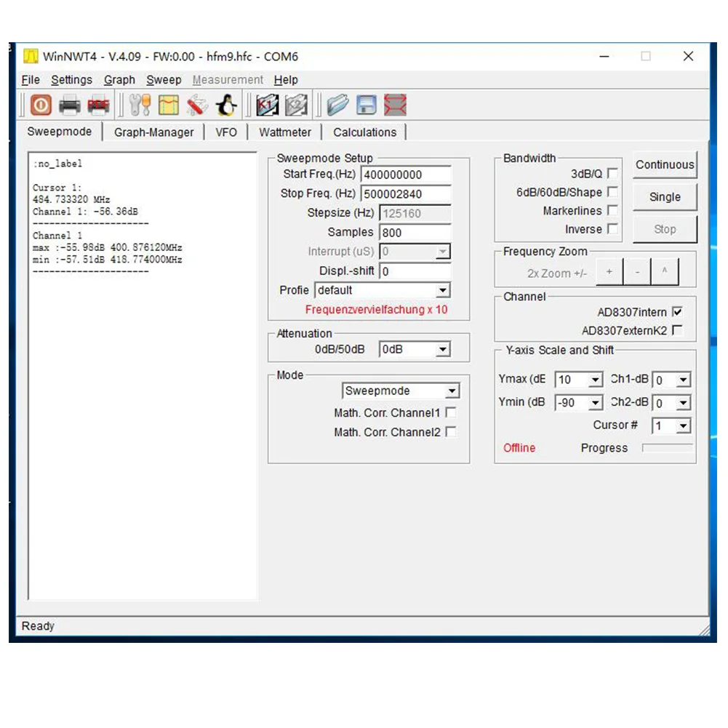Enable Math. Corr. Channel1 checkbox
This screenshot has width=728, height=728.
pyautogui.click(x=450, y=412)
